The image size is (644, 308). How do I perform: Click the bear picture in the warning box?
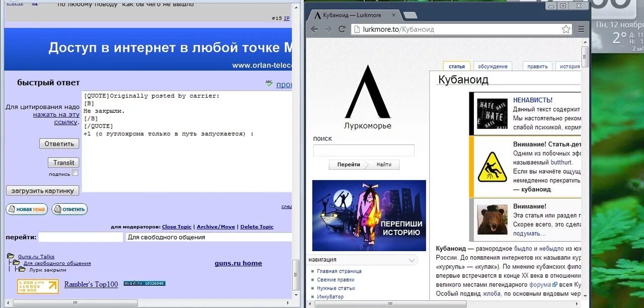492,219
